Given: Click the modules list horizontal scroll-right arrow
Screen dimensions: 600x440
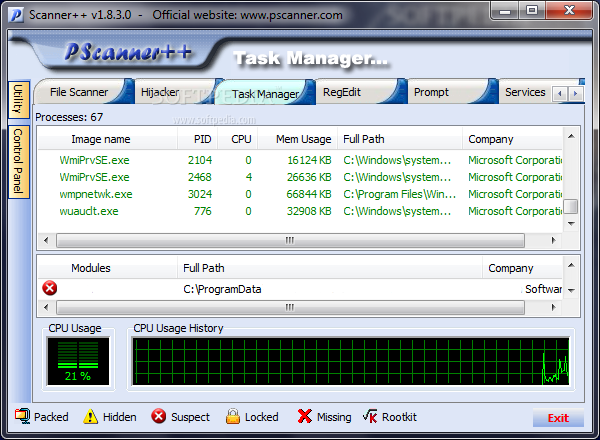Looking at the screenshot, I should pos(553,307).
